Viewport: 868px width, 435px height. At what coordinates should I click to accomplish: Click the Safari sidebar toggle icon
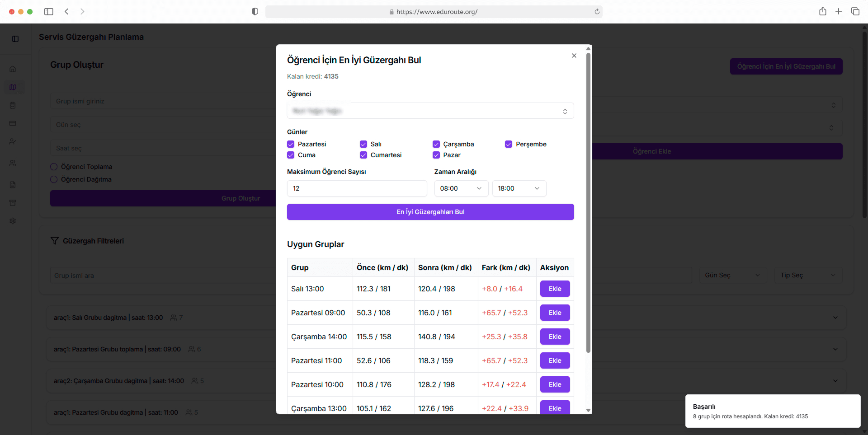(x=49, y=12)
